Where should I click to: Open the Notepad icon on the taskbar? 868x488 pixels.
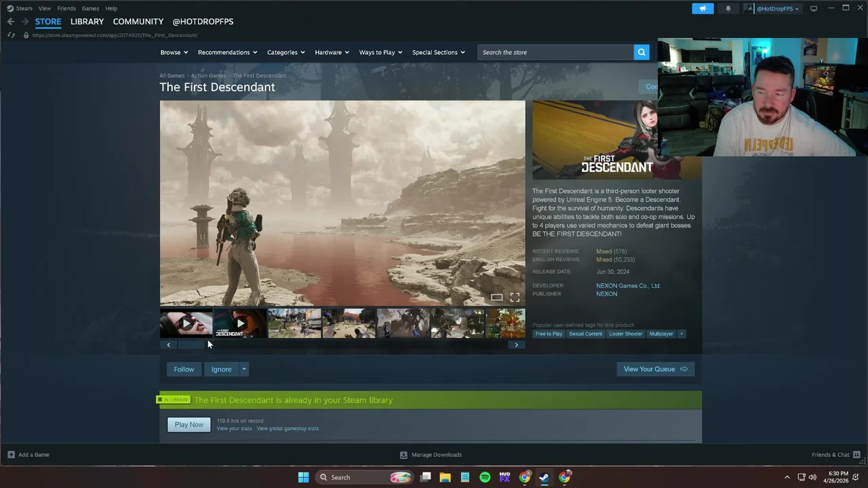tap(465, 477)
